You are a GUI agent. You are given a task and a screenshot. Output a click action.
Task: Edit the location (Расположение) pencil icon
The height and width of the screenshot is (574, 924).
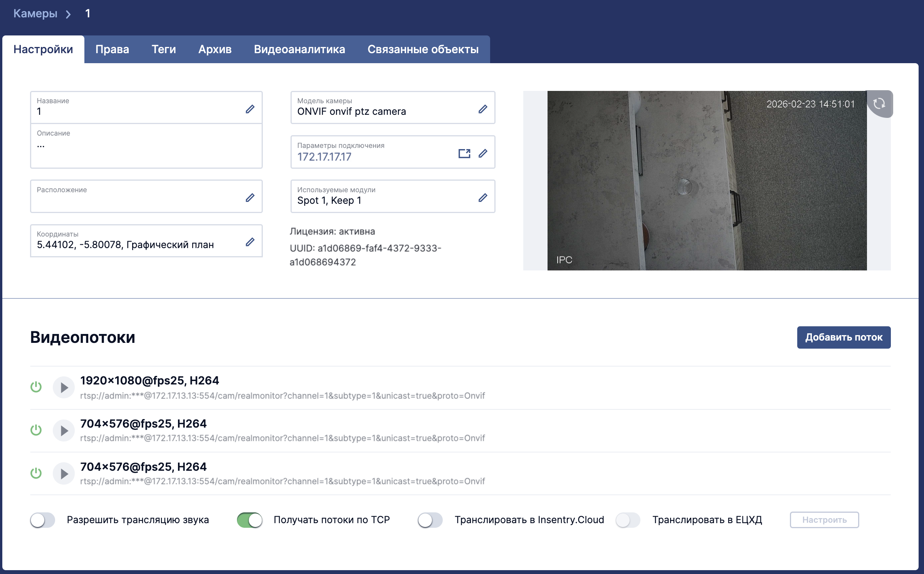coord(250,198)
